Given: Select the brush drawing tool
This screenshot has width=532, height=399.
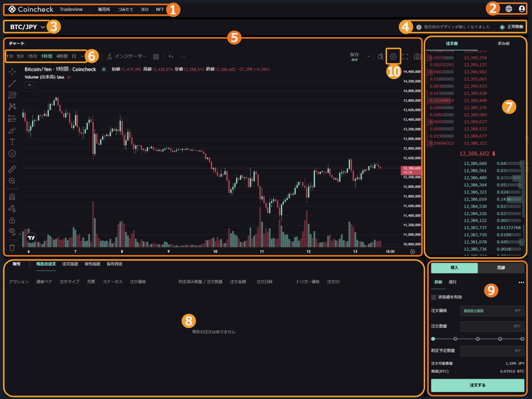Looking at the screenshot, I should (12, 130).
